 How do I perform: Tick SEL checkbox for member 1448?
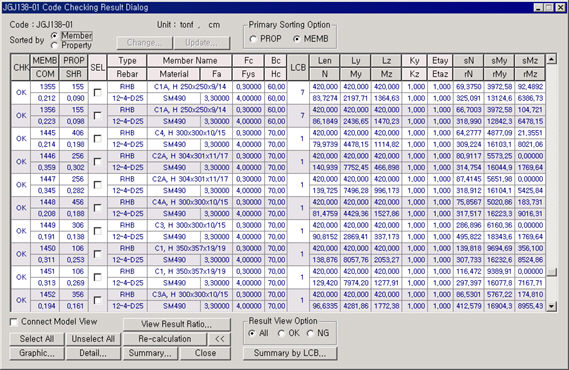pos(97,208)
